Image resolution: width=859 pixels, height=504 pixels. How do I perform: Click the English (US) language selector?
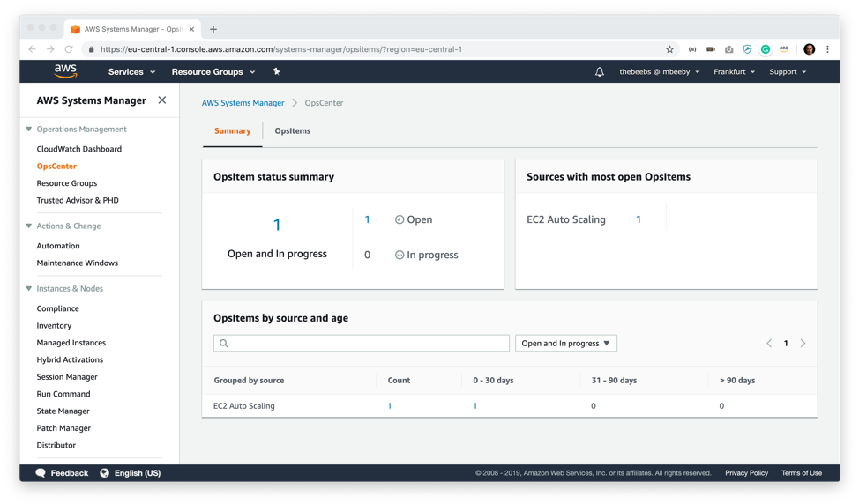[x=131, y=473]
